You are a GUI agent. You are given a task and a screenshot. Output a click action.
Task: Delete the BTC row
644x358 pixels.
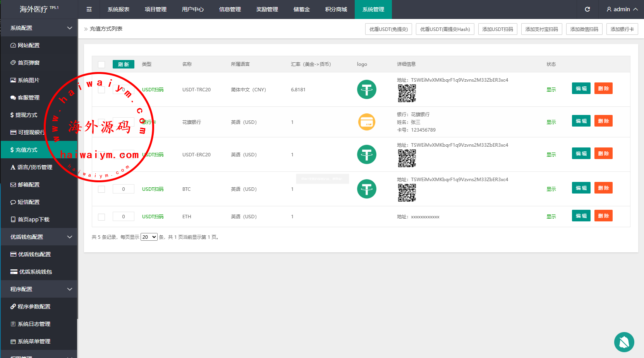pyautogui.click(x=603, y=188)
